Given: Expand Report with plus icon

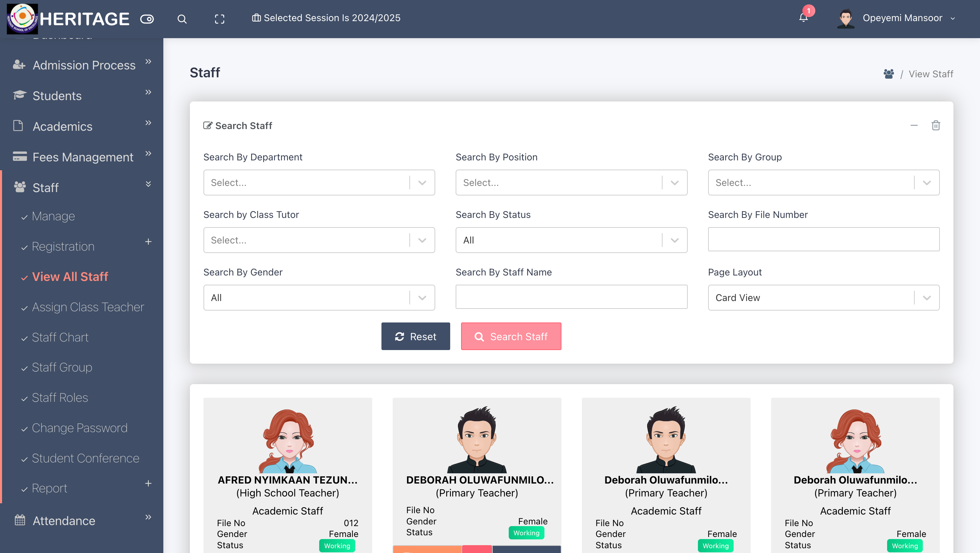Looking at the screenshot, I should (x=148, y=483).
